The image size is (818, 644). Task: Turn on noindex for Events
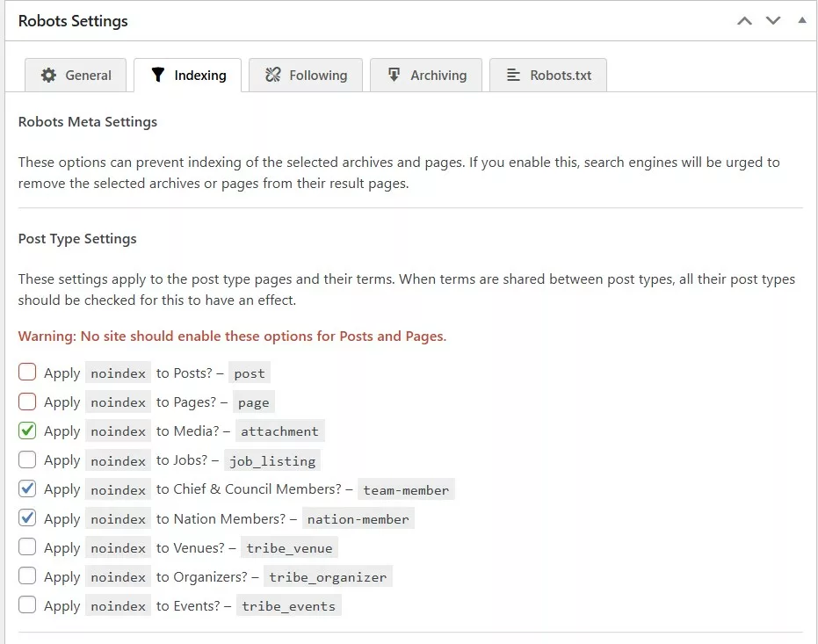[x=27, y=605]
